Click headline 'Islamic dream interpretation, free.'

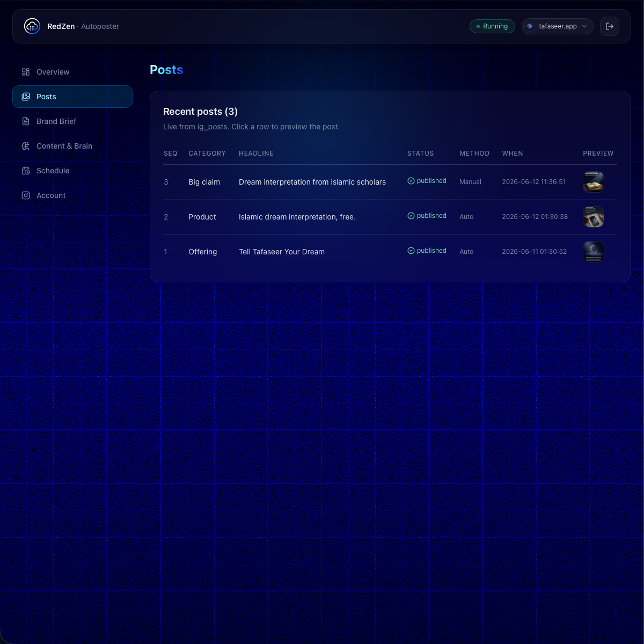(x=297, y=217)
